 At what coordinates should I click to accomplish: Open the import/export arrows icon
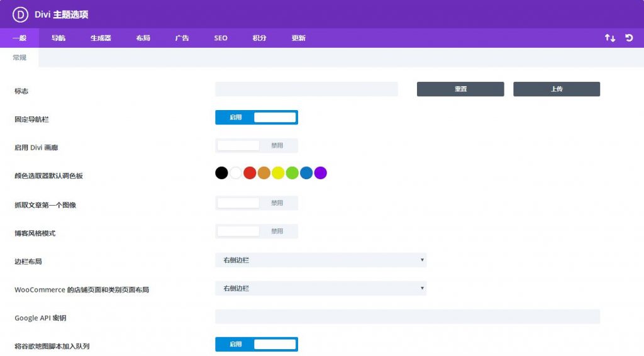click(610, 38)
